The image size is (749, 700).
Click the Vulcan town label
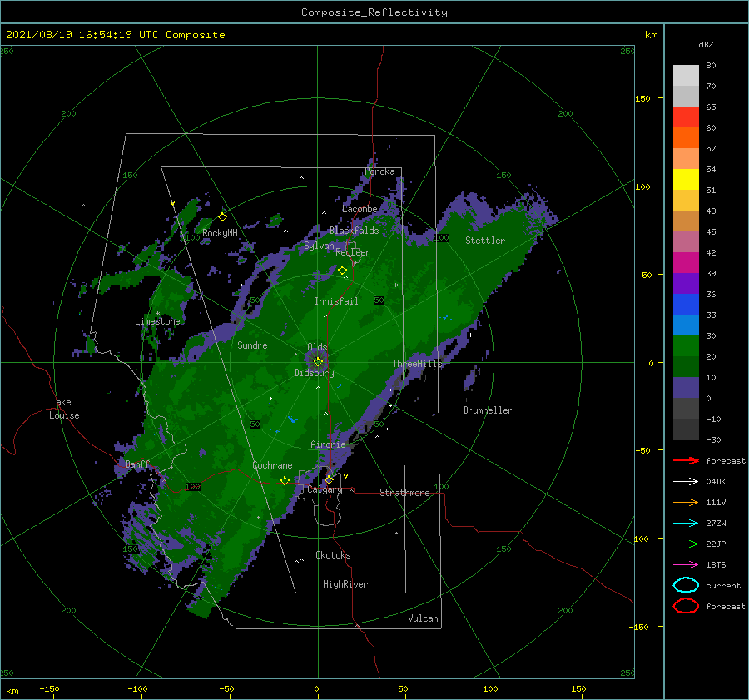[x=423, y=618]
